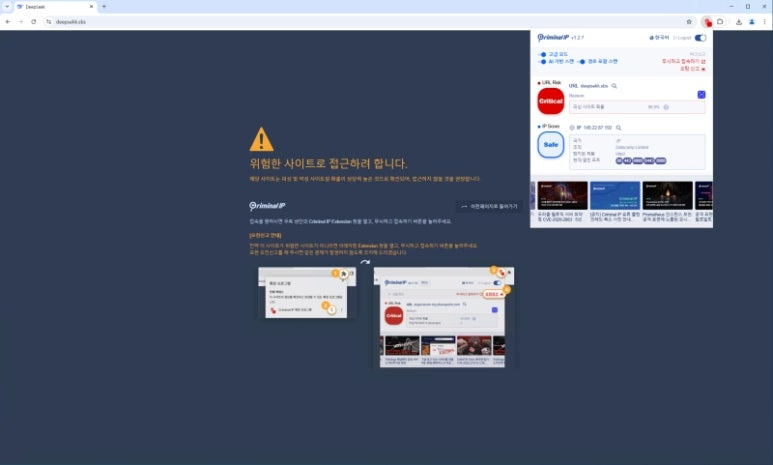
Task: Reload the current page
Action: (34, 22)
